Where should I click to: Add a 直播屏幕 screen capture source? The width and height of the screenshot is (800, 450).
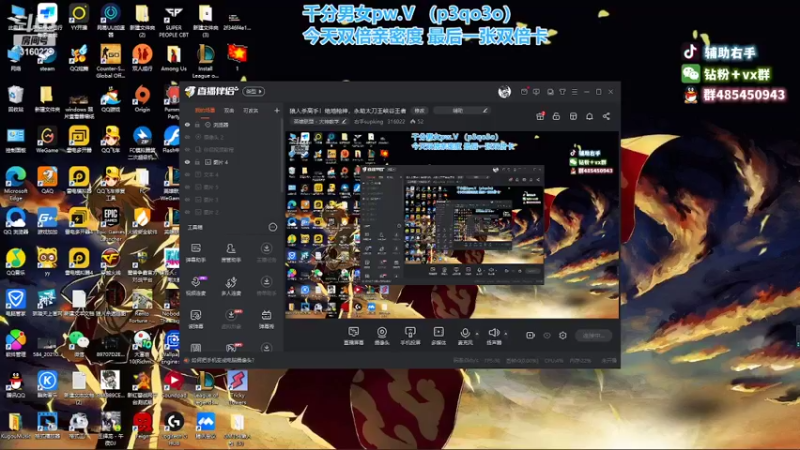point(354,336)
